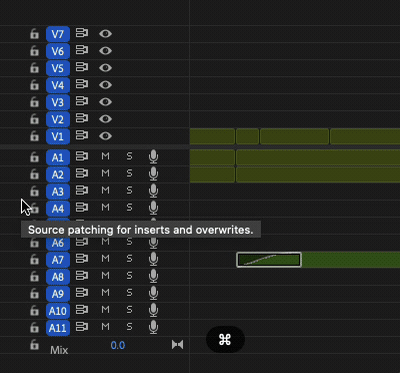Viewport: 400px width, 373px height.
Task: Toggle track targeting for A9
Action: 58,294
